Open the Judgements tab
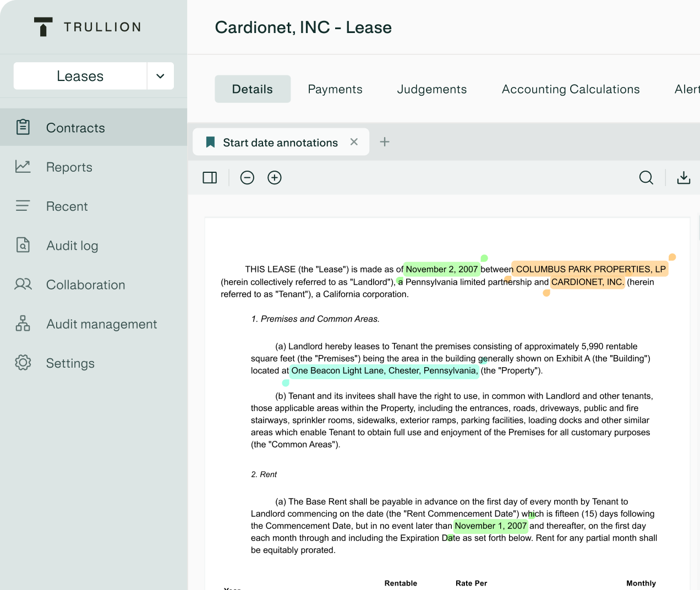Image resolution: width=700 pixels, height=590 pixels. (431, 89)
